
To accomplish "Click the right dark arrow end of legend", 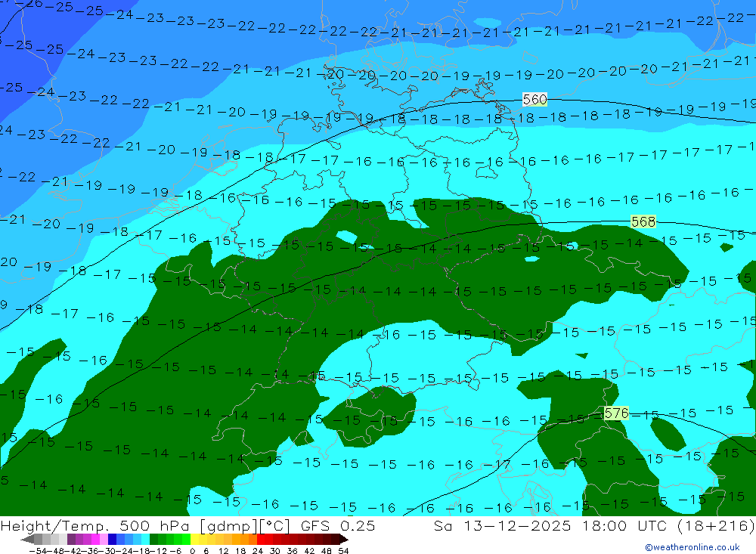I will click(x=344, y=540).
